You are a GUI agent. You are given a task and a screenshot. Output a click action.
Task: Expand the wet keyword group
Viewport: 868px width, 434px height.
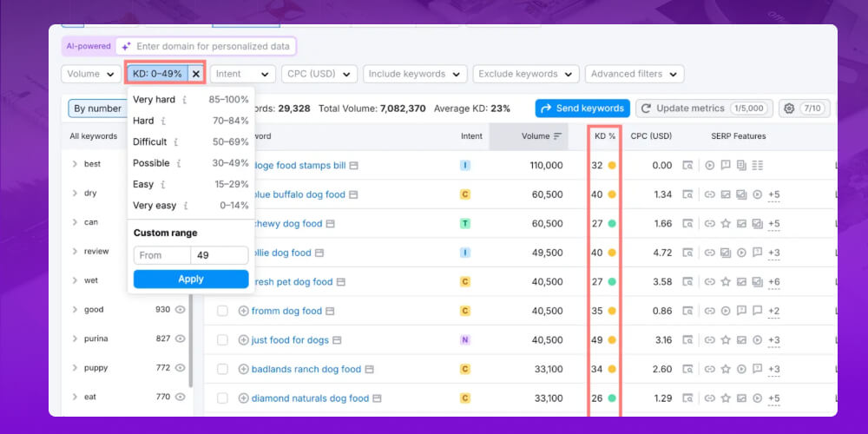75,280
